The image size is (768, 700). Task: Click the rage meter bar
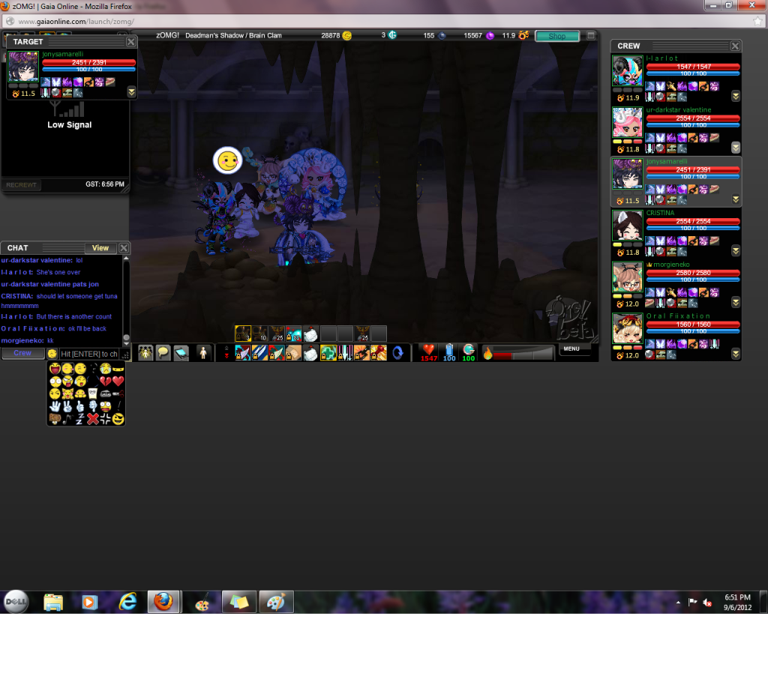coord(523,353)
